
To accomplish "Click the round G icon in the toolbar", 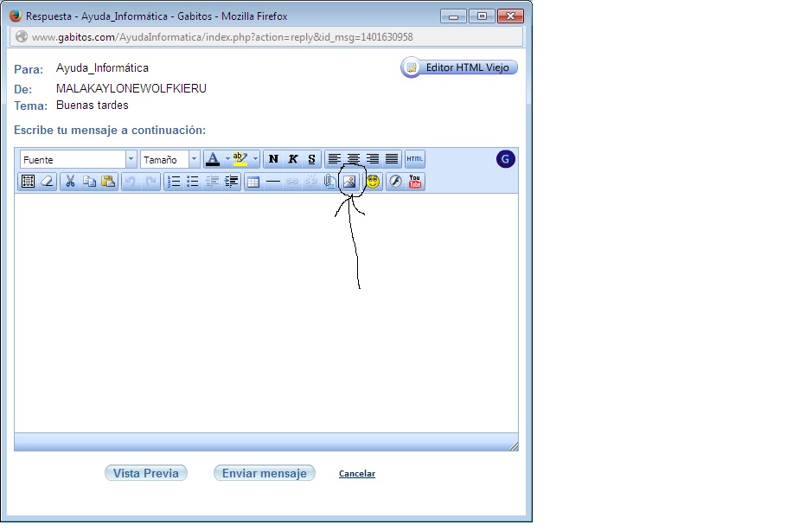I will pyautogui.click(x=505, y=159).
